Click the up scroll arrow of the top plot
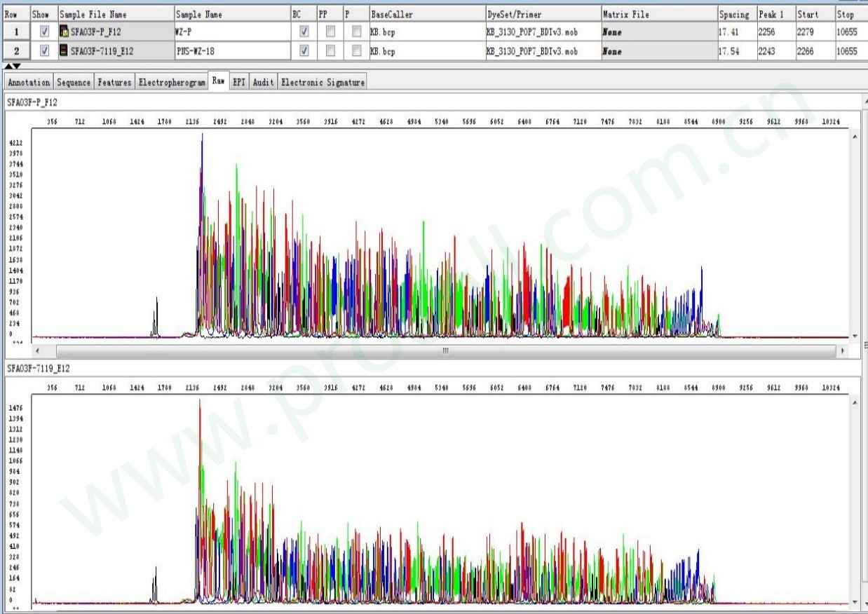868x614 pixels. point(853,136)
